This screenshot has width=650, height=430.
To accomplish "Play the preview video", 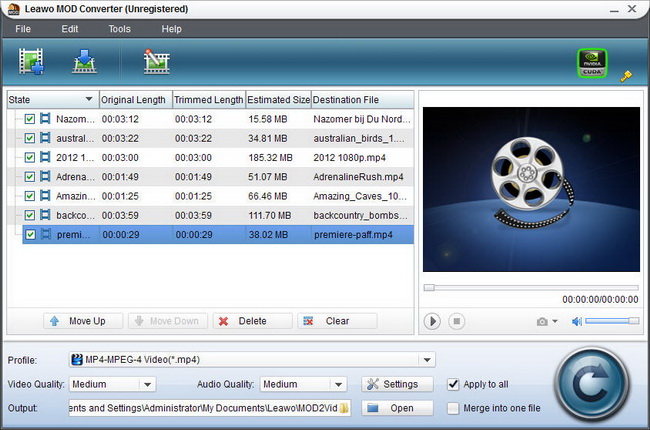I will (x=432, y=321).
